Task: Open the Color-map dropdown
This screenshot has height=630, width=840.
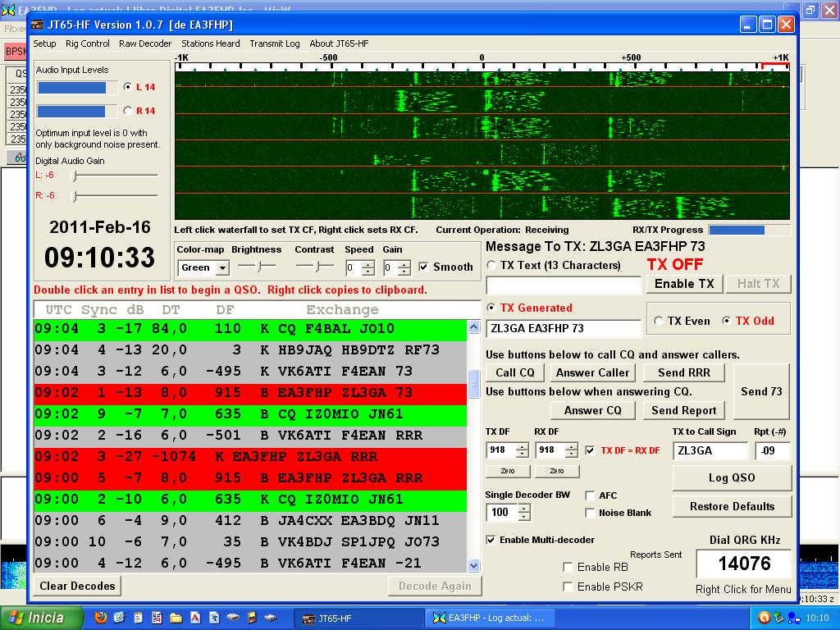Action: click(222, 268)
